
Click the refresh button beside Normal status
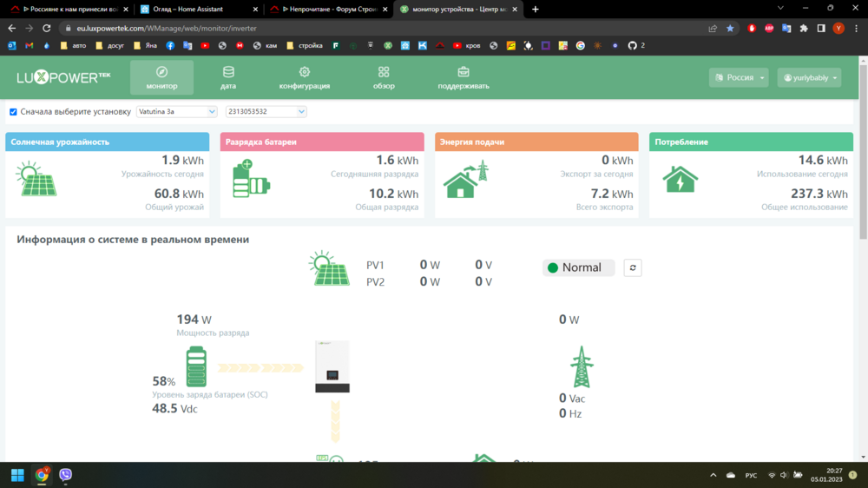coord(632,267)
